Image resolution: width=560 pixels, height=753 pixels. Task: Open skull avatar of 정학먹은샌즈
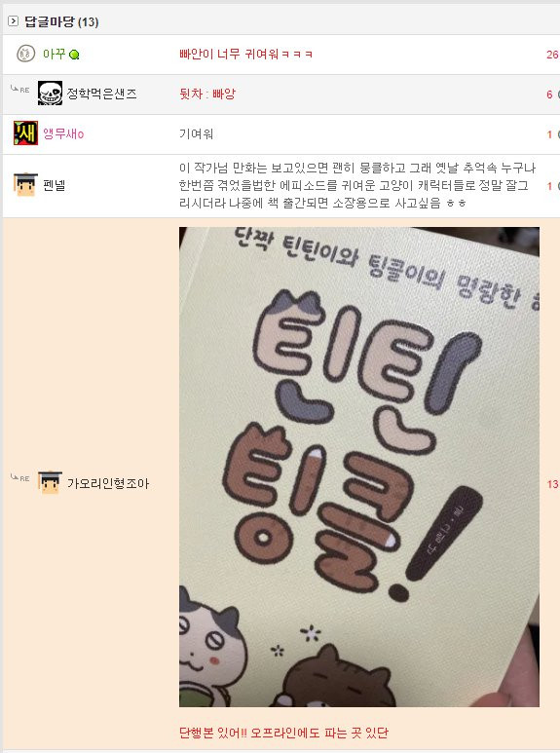[50, 94]
